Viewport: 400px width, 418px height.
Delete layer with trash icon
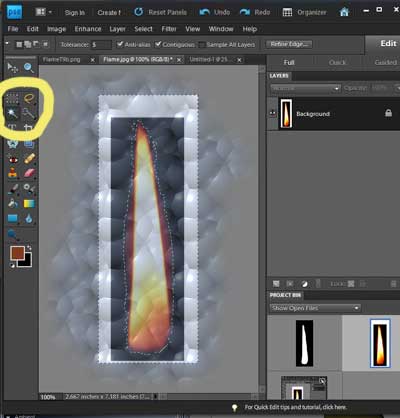[x=394, y=284]
